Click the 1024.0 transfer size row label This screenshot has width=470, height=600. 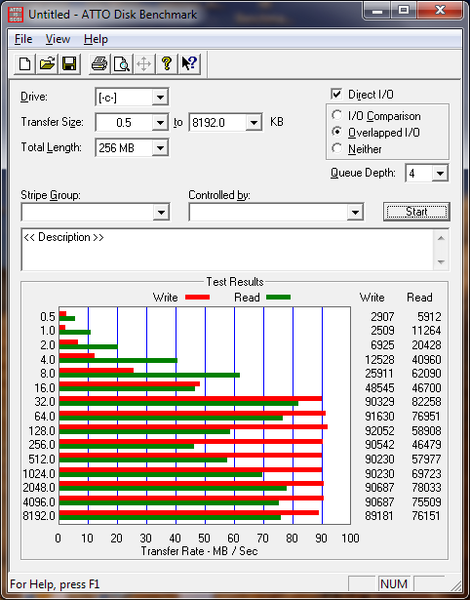pos(39,474)
